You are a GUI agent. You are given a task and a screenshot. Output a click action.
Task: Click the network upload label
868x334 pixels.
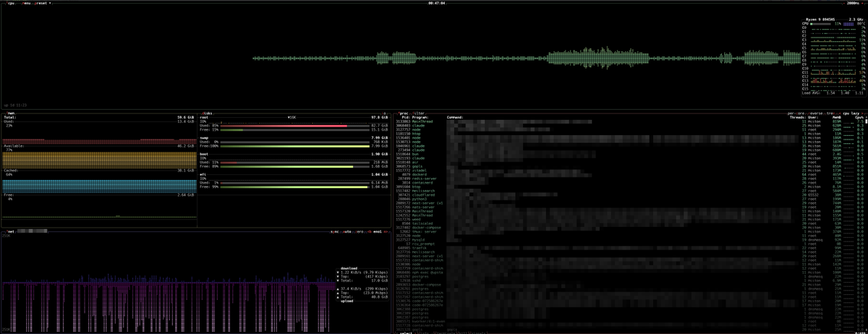click(x=349, y=301)
